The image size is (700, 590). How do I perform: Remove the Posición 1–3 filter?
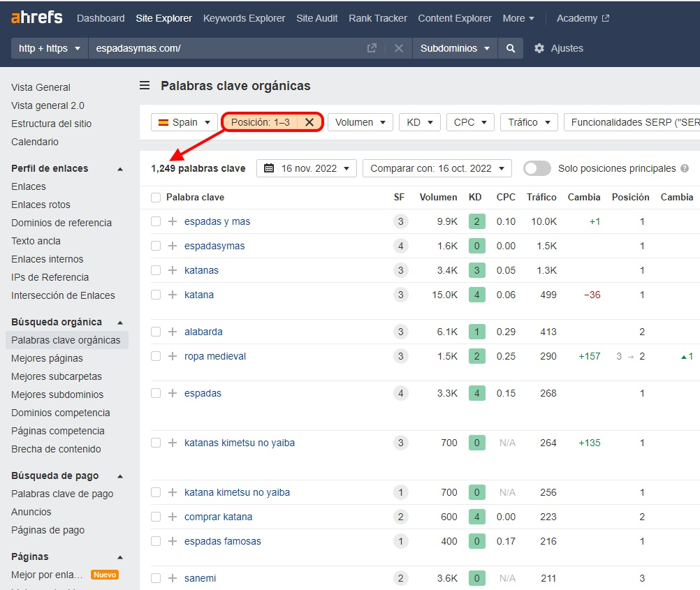click(309, 122)
